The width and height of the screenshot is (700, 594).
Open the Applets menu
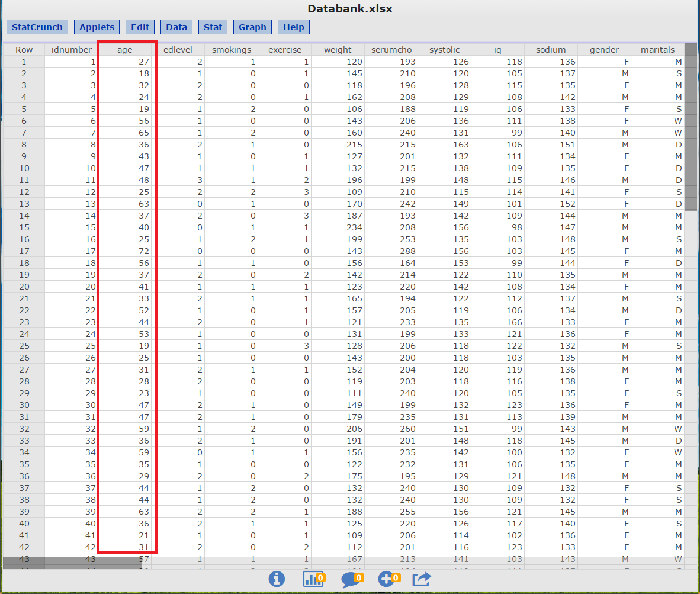pos(97,27)
